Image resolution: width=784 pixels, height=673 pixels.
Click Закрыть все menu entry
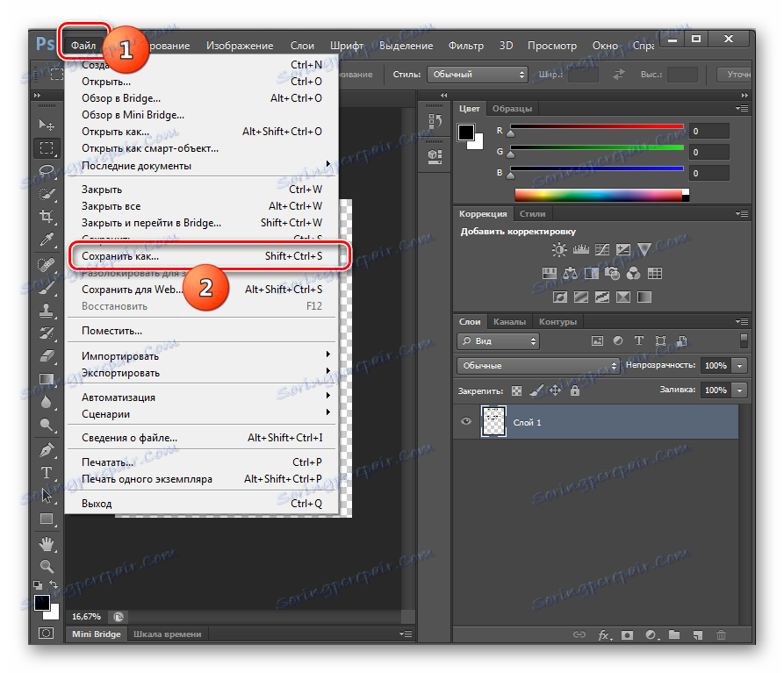(202, 206)
